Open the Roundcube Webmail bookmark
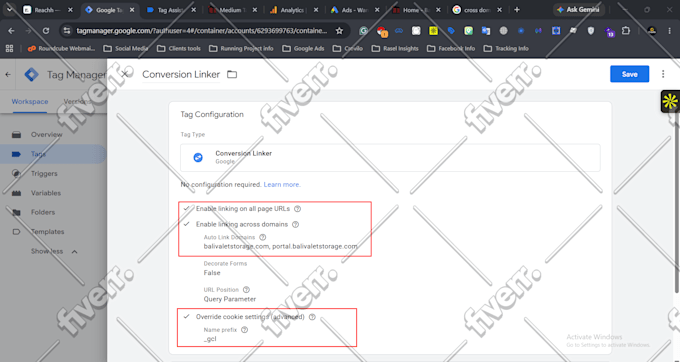Viewport: 680px width, 362px height. (61, 49)
